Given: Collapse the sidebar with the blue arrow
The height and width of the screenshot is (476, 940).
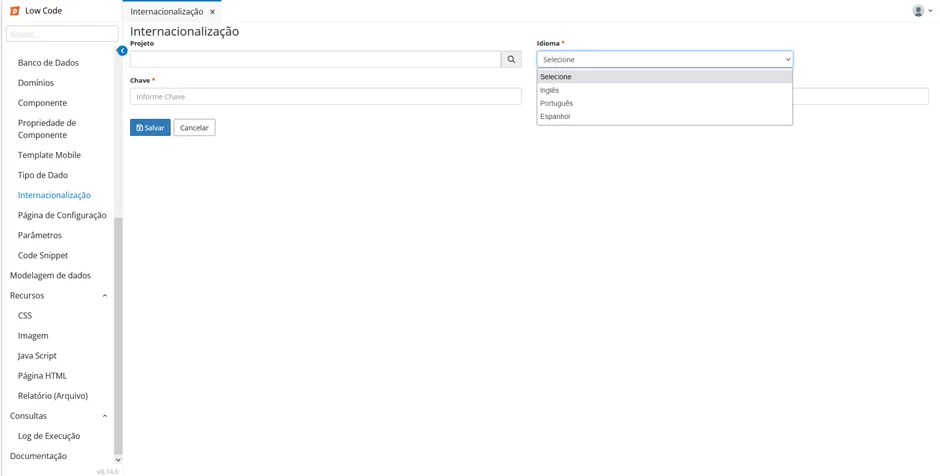Looking at the screenshot, I should click(x=122, y=51).
